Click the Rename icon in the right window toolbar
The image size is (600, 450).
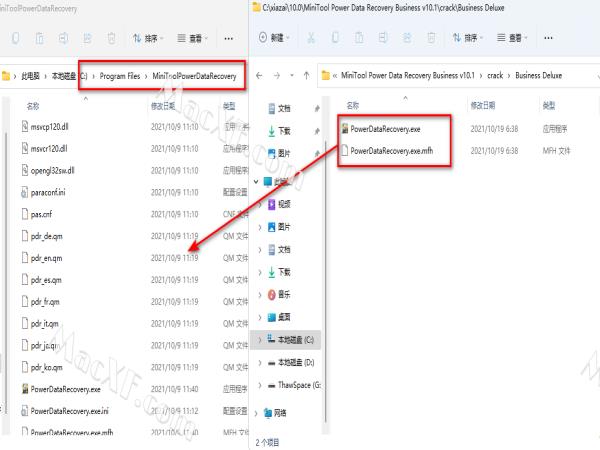point(383,38)
